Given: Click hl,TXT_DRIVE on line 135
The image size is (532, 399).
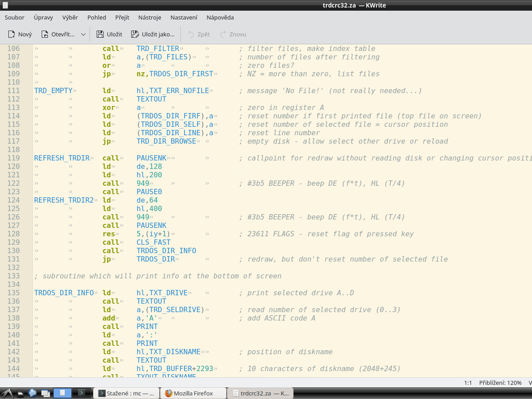Looking at the screenshot, I should [x=162, y=293].
